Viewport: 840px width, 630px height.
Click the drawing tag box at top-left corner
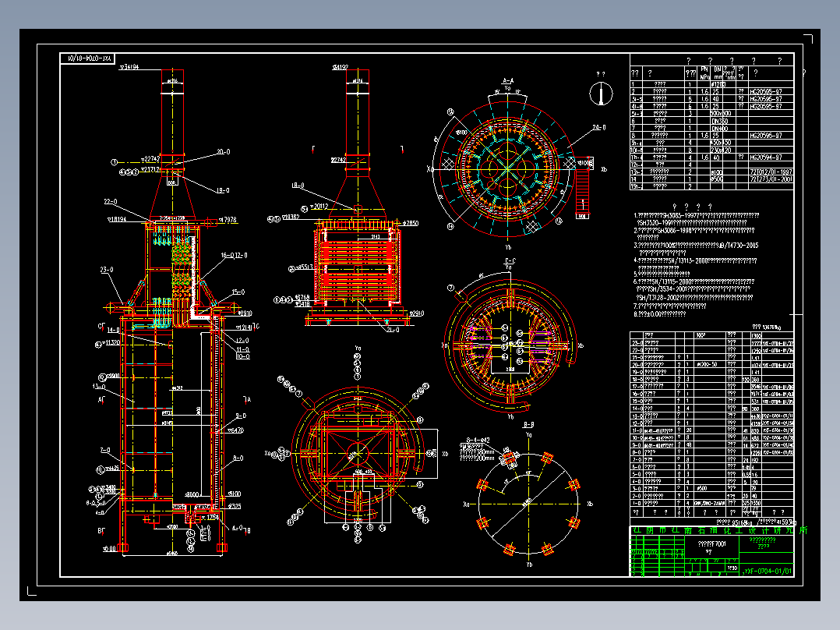pos(87,58)
